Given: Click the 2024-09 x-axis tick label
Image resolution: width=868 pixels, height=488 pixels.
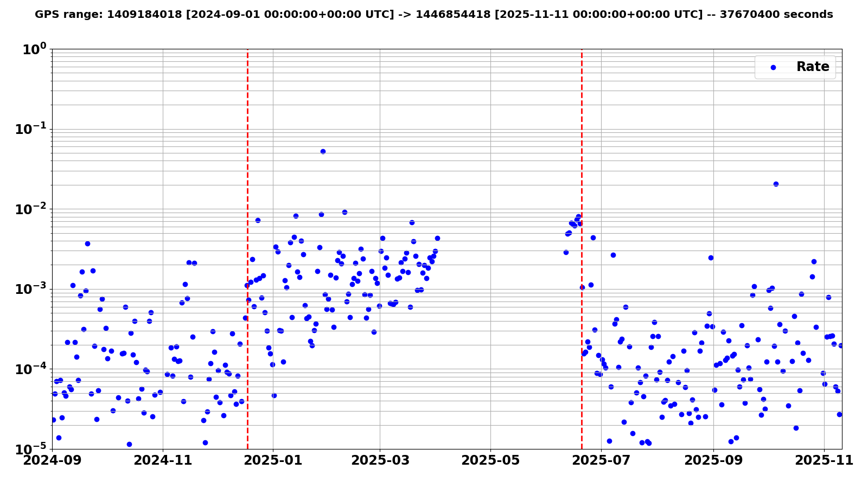Looking at the screenshot, I should coord(52,460).
